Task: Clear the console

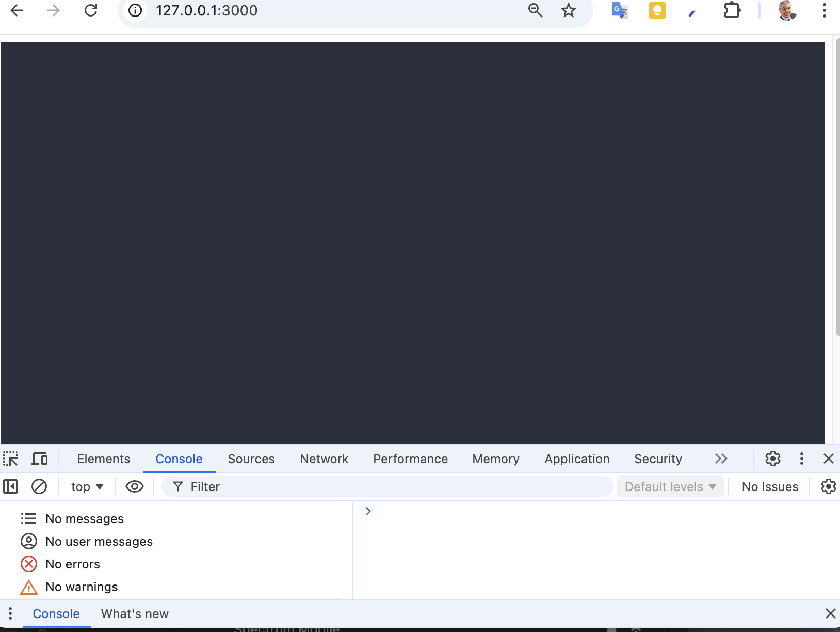Action: click(x=39, y=486)
